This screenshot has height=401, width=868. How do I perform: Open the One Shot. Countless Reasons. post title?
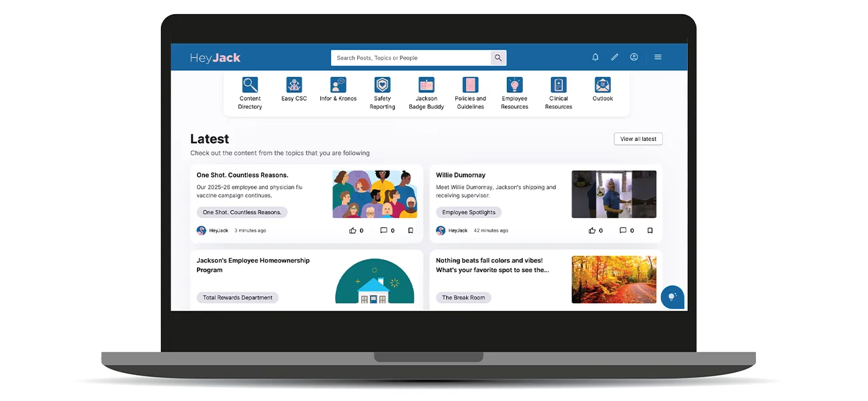242,175
